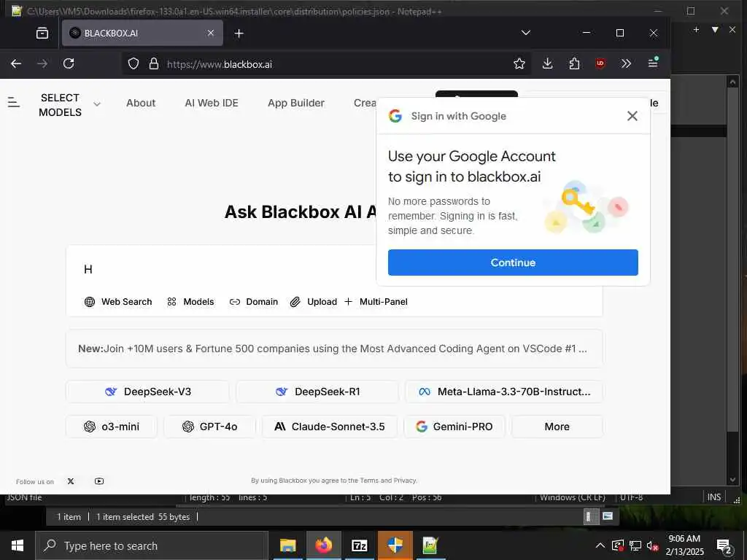Show more toolbar tools overflow

click(x=626, y=64)
